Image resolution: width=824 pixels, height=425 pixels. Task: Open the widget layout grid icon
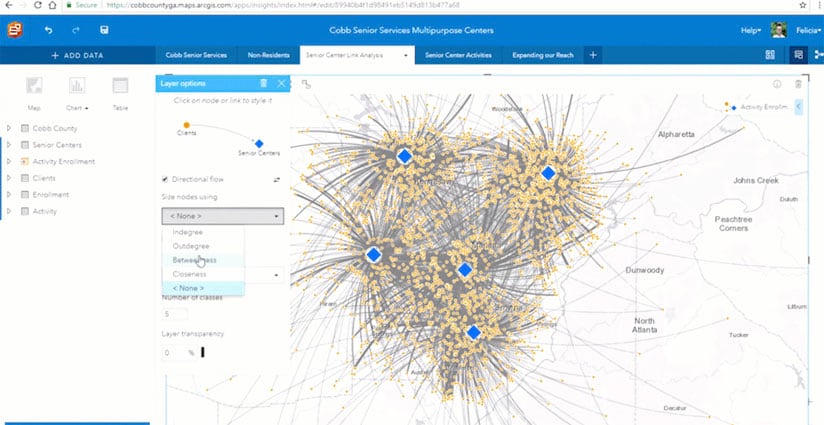click(x=770, y=55)
